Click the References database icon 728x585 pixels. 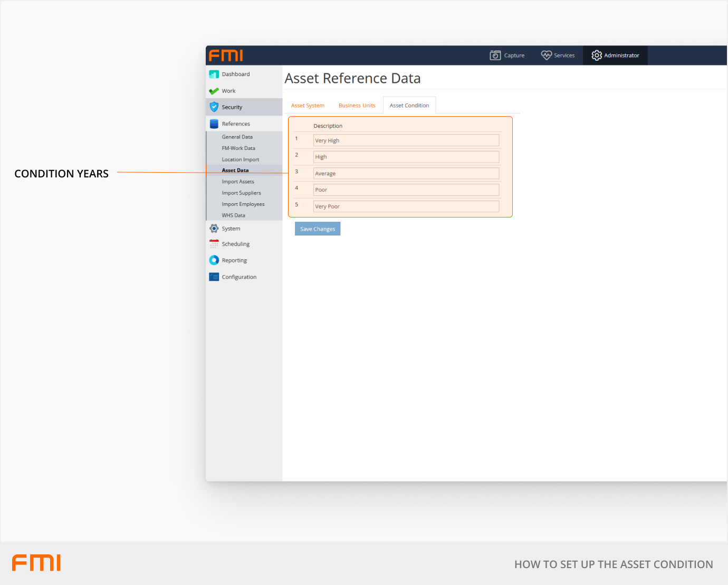tap(214, 124)
